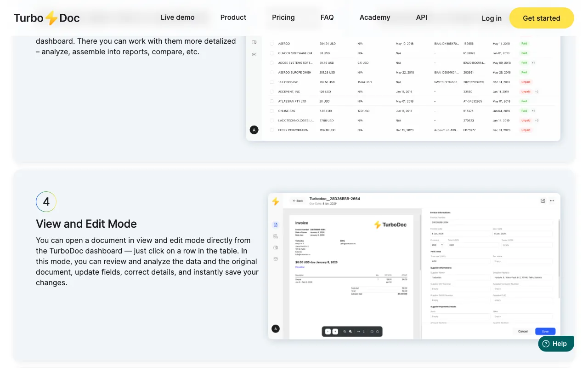The image size is (588, 368).
Task: Click the Log in link
Action: [492, 18]
